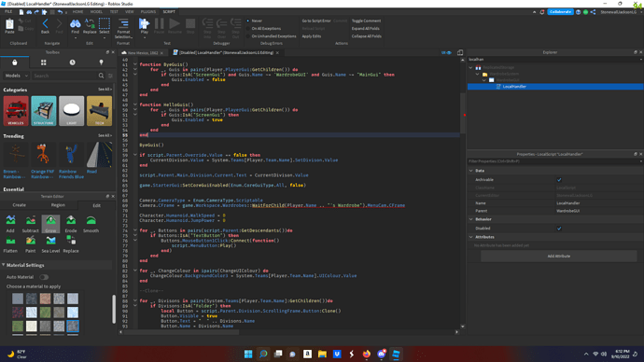Screen dimensions: 644x362
Task: Click the Toolbox search filter options icon
Action: [x=110, y=76]
